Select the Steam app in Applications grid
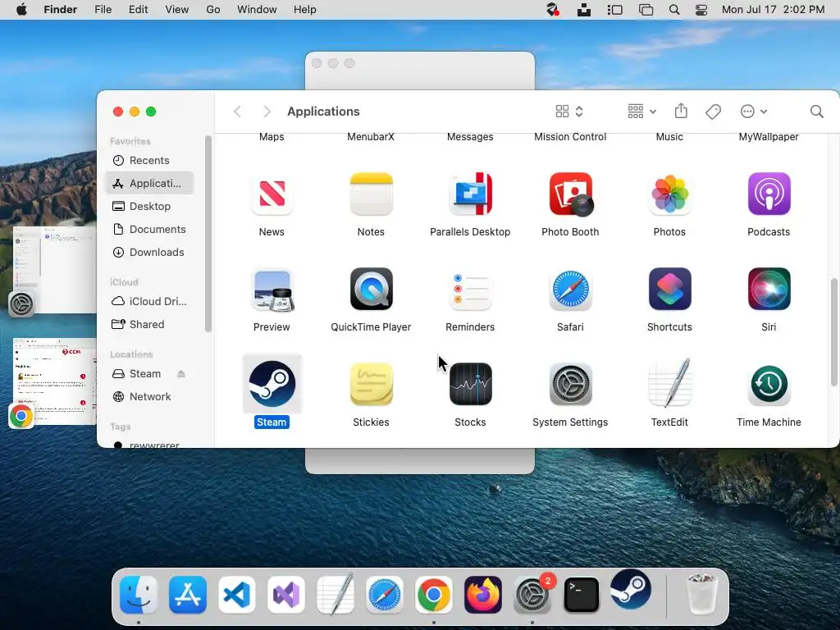 272,384
